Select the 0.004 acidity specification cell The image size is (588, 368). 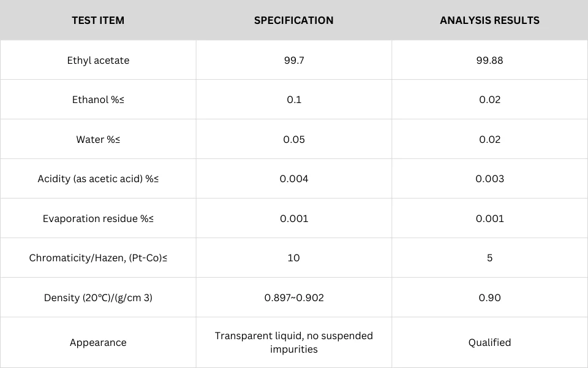293,178
